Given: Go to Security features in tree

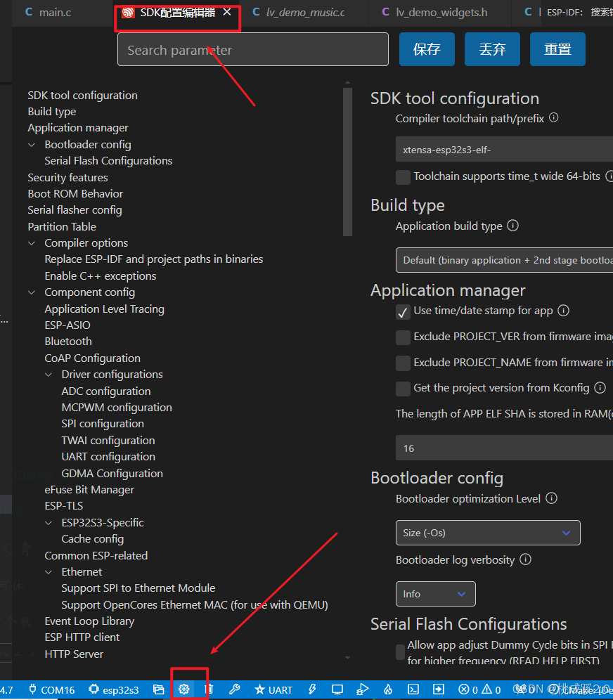Looking at the screenshot, I should [67, 177].
